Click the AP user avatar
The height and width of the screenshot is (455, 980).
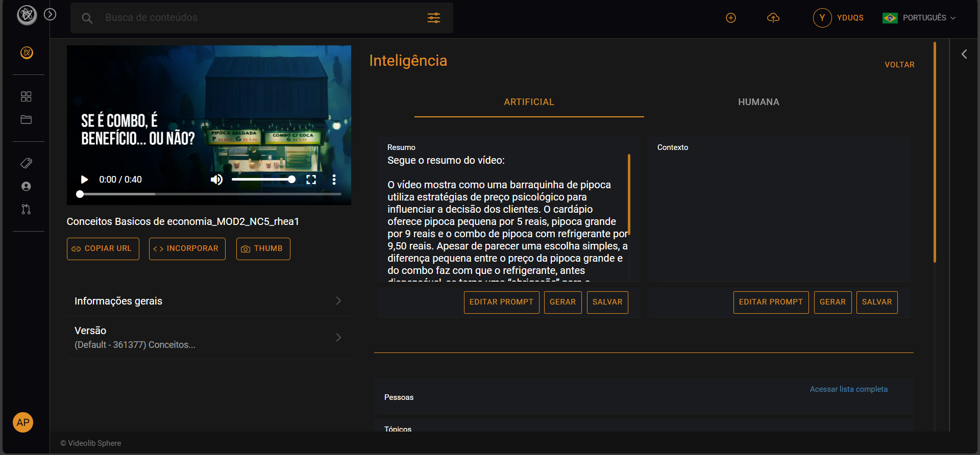click(23, 422)
